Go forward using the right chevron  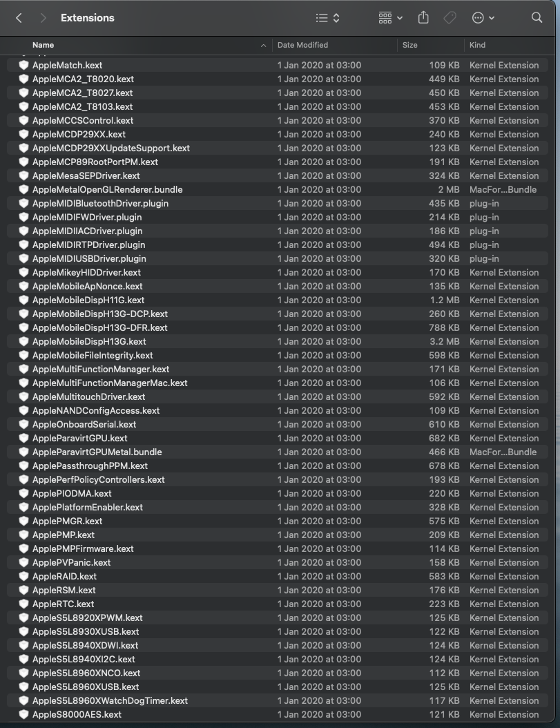point(44,18)
